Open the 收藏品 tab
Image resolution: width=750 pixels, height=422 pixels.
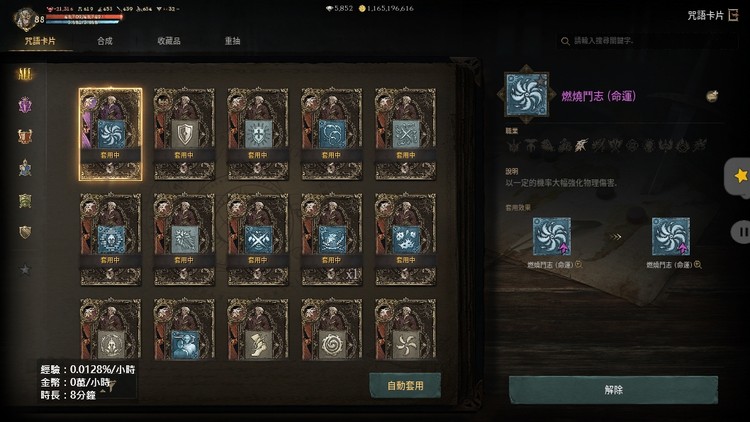(169, 41)
